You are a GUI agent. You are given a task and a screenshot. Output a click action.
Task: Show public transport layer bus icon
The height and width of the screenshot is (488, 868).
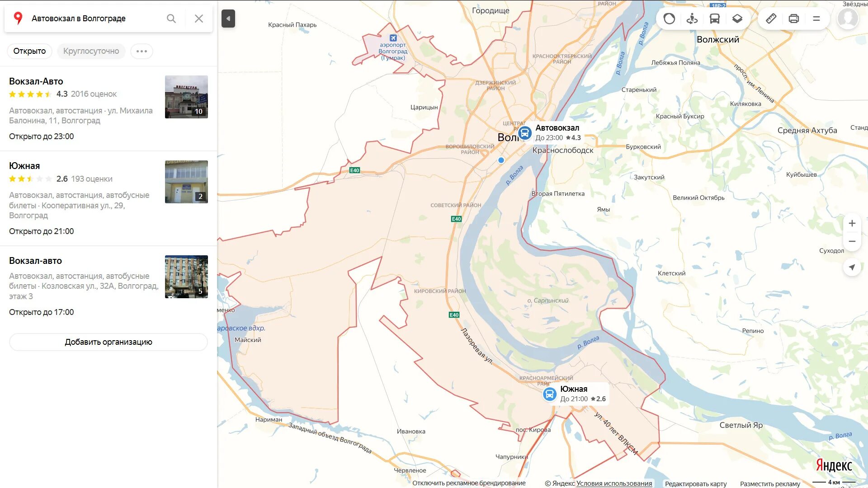(714, 19)
